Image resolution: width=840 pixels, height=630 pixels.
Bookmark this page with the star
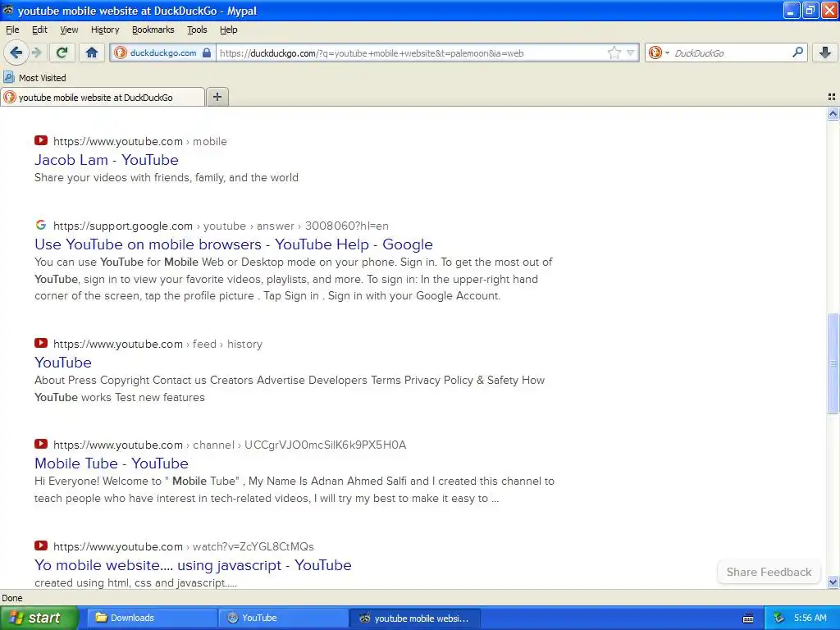(614, 52)
